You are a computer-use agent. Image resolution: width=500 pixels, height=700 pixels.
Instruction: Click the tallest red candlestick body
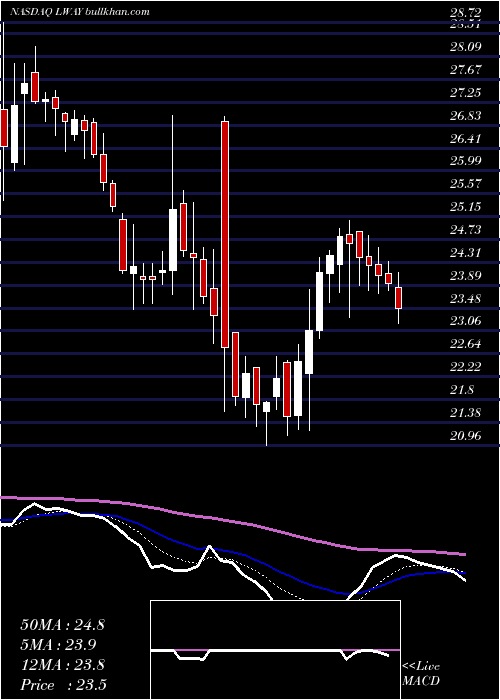coord(225,234)
